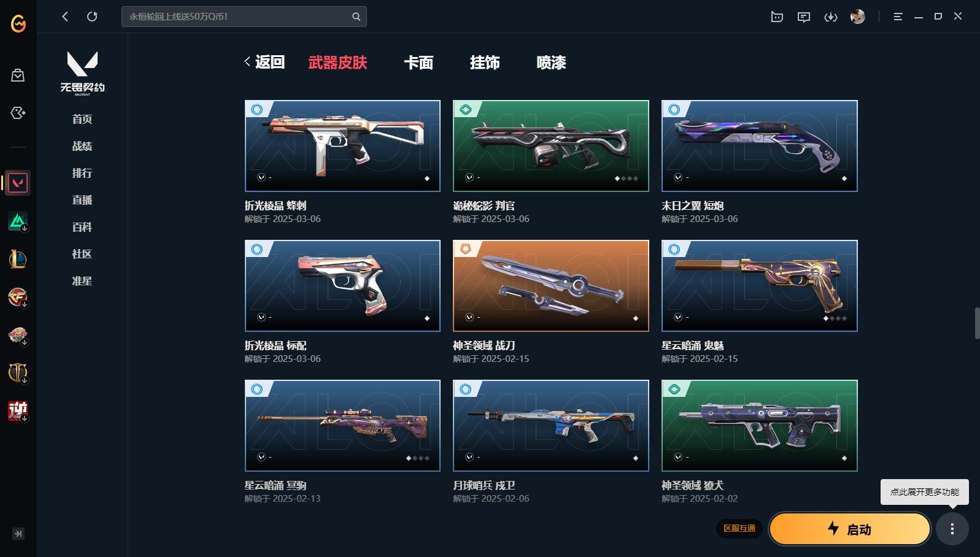Open the hamburger menu in title bar

tap(898, 17)
